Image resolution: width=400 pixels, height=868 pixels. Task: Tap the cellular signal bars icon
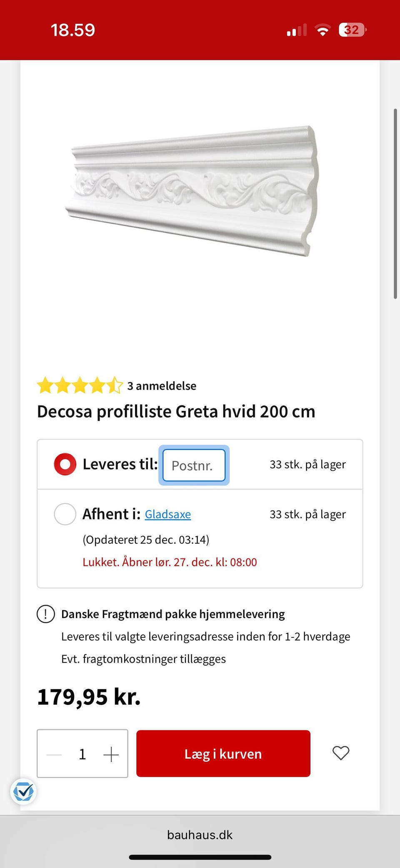[297, 30]
